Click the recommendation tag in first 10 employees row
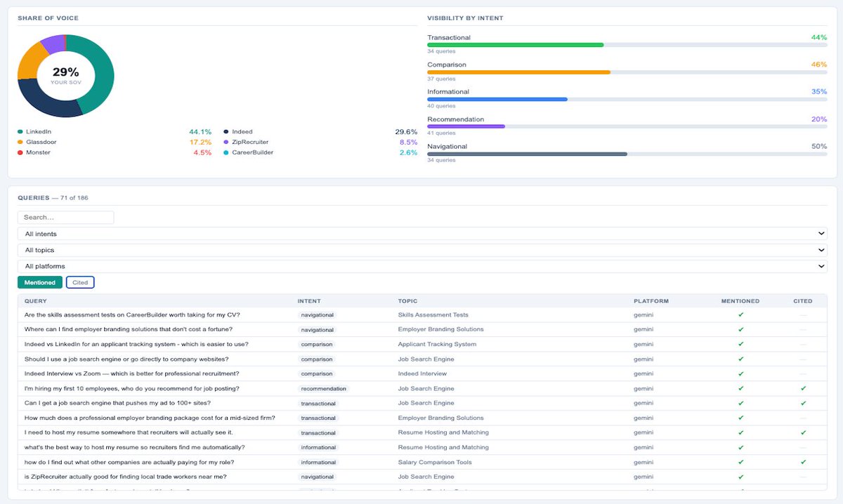 (324, 389)
